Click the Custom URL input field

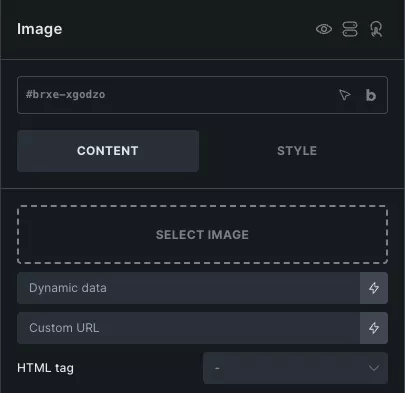pyautogui.click(x=188, y=328)
